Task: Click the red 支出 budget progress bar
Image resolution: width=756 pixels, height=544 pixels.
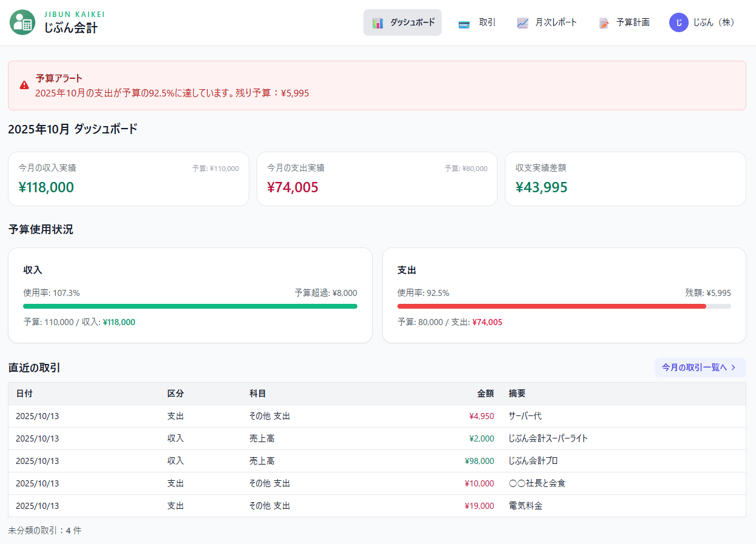Action: 552,306
